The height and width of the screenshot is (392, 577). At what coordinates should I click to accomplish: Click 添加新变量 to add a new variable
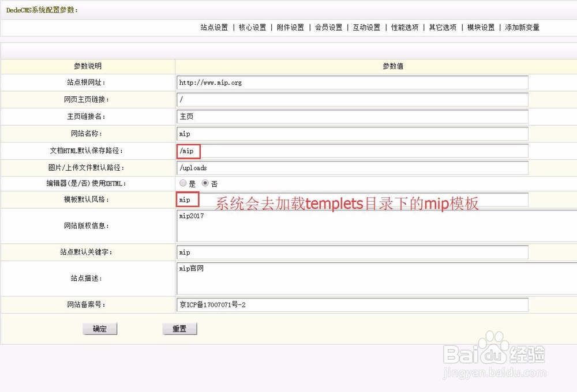pyautogui.click(x=521, y=27)
